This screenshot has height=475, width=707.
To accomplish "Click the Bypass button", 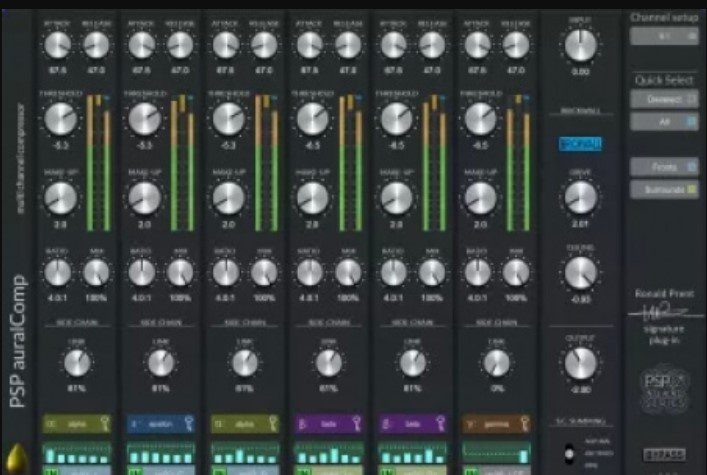I will coord(664,454).
